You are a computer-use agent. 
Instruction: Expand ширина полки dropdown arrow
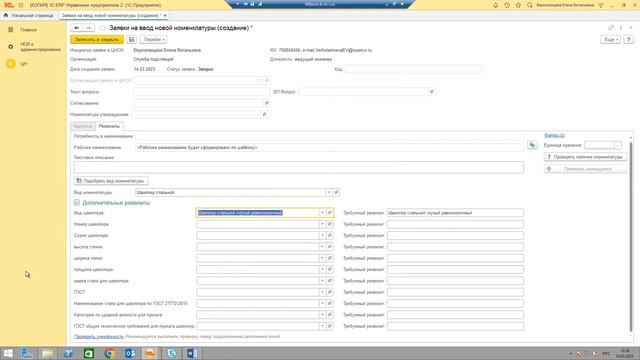(x=322, y=258)
